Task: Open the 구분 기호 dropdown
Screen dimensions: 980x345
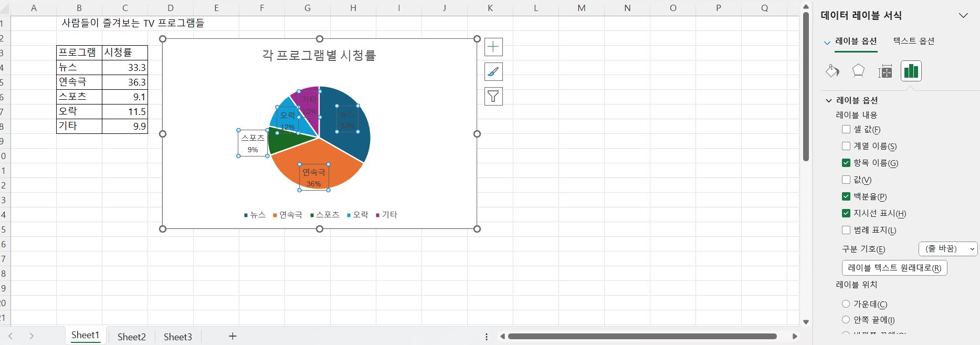Action: 947,249
